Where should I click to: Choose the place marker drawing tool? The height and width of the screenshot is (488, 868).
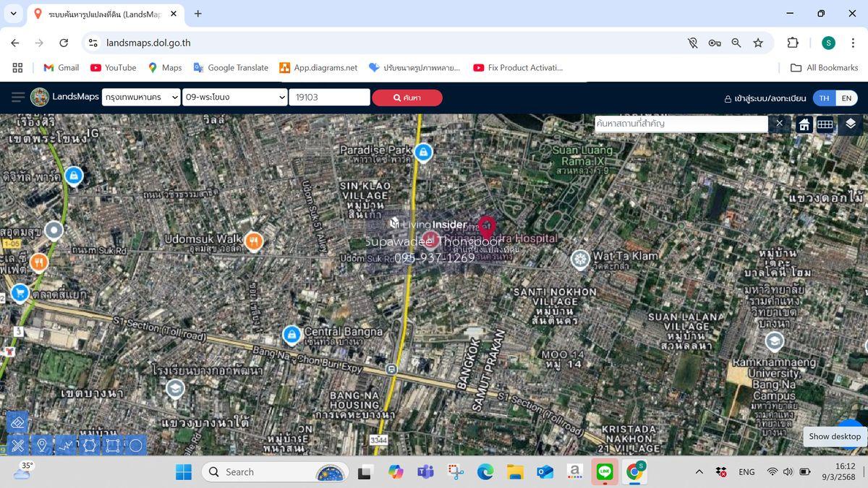click(x=42, y=445)
